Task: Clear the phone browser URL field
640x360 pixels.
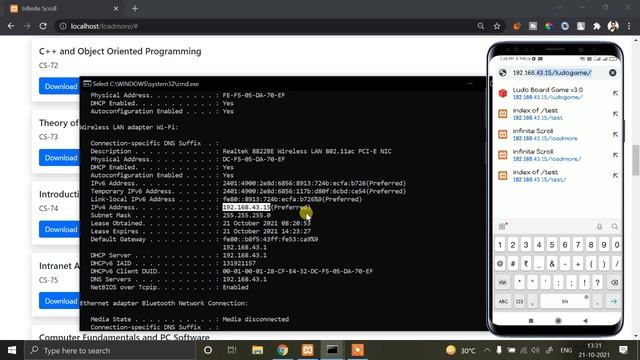Action: (613, 73)
